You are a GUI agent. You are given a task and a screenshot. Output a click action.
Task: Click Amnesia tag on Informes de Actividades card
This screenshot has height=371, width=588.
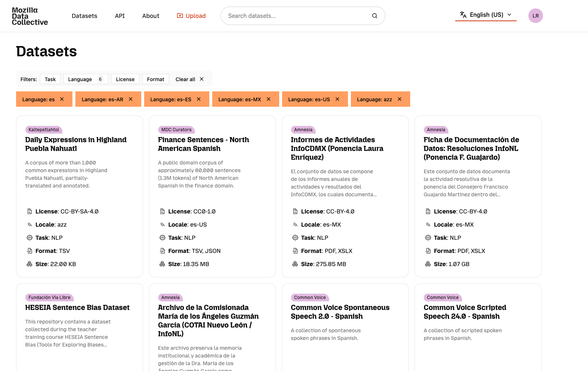pos(303,129)
